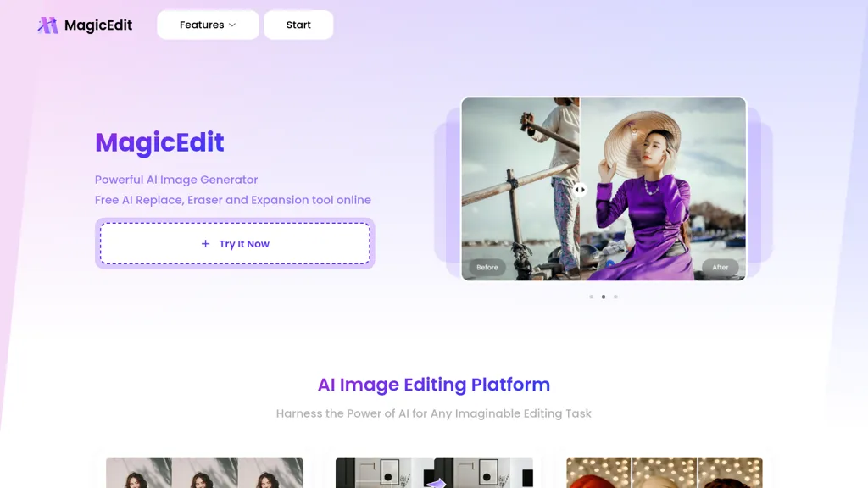
Task: Open the Start menu item
Action: point(298,25)
